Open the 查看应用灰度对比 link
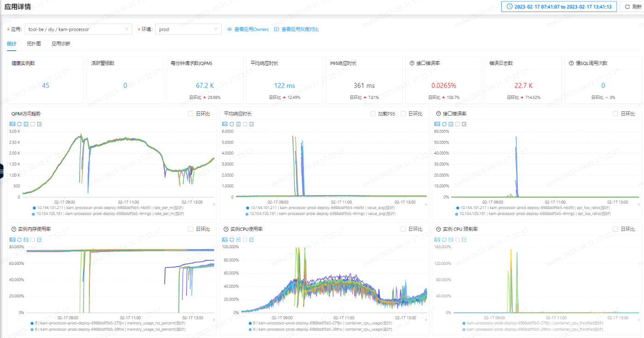Screen dimensions: 644x338 [x=296, y=29]
